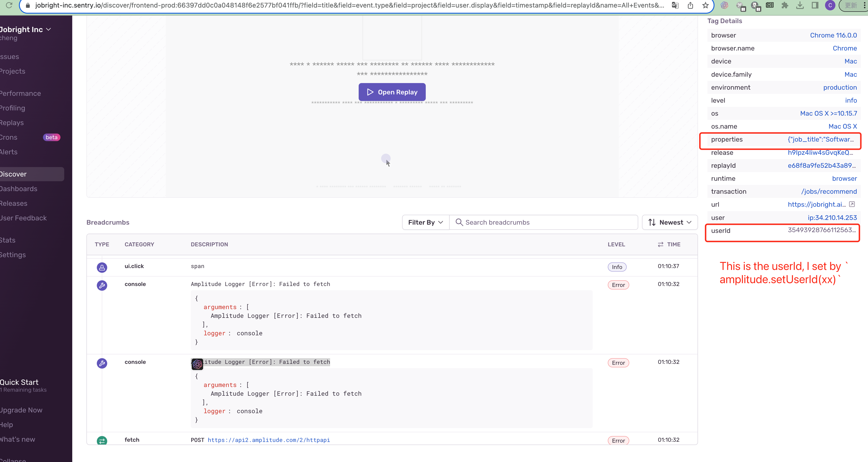Toggle the browser side panel icon
Screen dimensions: 868x462
pos(815,5)
